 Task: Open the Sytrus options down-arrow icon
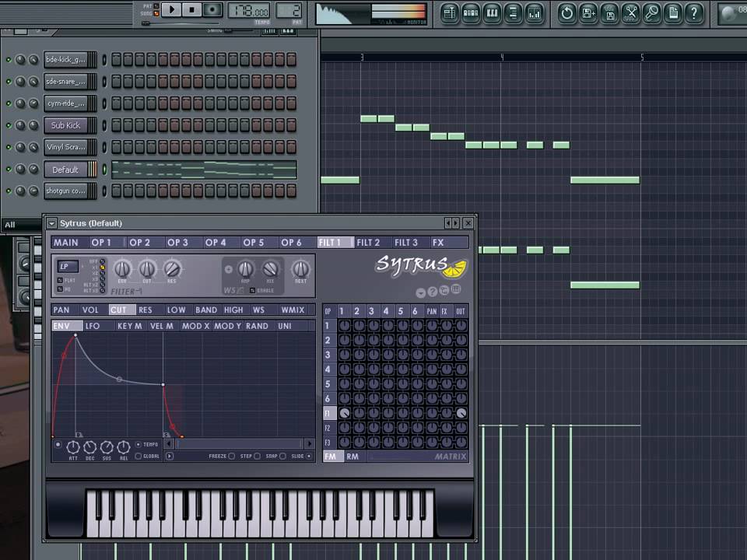coord(421,292)
